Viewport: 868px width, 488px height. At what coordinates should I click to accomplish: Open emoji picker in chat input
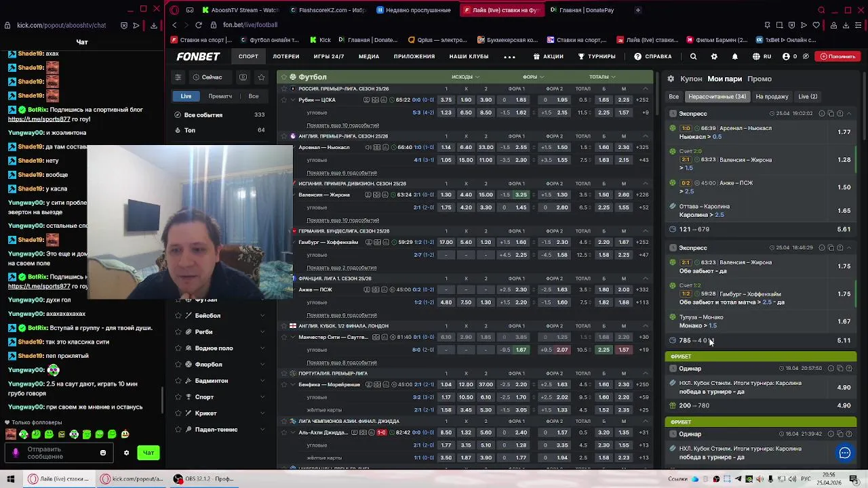click(103, 453)
